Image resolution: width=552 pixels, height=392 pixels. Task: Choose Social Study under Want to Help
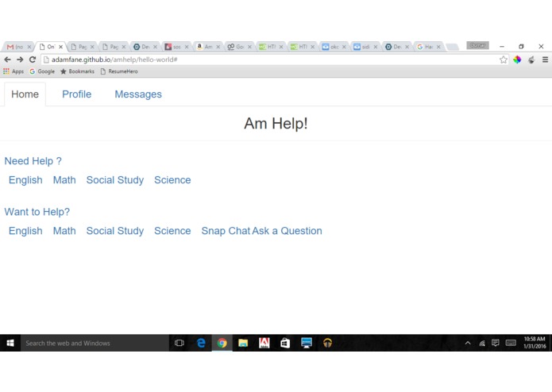115,231
